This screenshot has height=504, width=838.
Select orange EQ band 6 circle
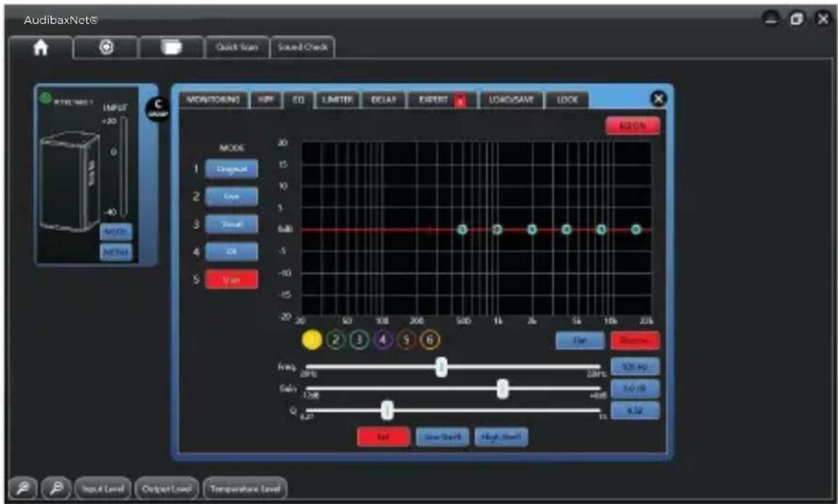click(430, 340)
